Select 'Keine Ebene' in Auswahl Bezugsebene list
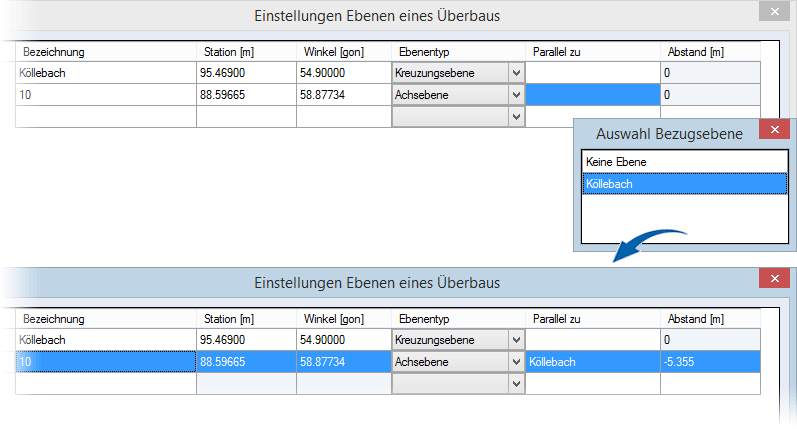 click(685, 162)
